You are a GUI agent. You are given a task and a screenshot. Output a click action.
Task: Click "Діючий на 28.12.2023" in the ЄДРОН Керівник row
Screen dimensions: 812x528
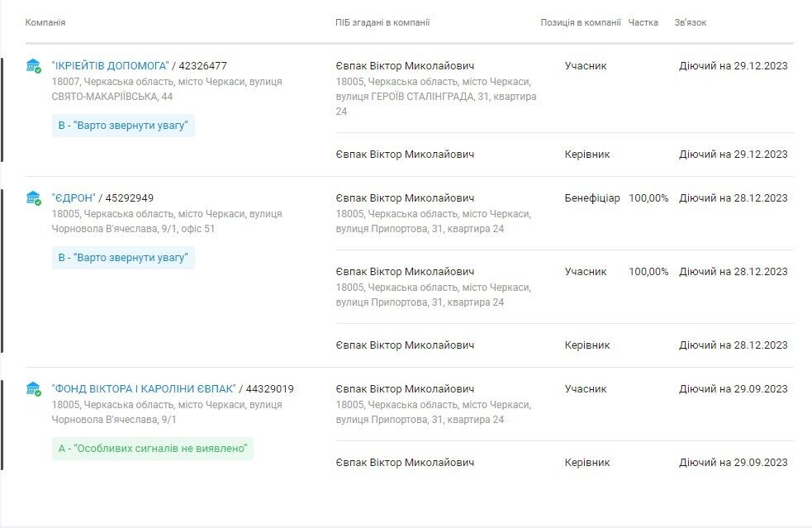(734, 345)
